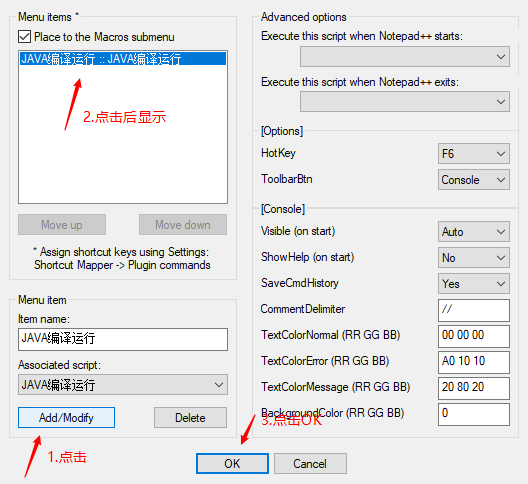This screenshot has width=528, height=484.
Task: Open the HotKey F6 dropdown
Action: [473, 154]
